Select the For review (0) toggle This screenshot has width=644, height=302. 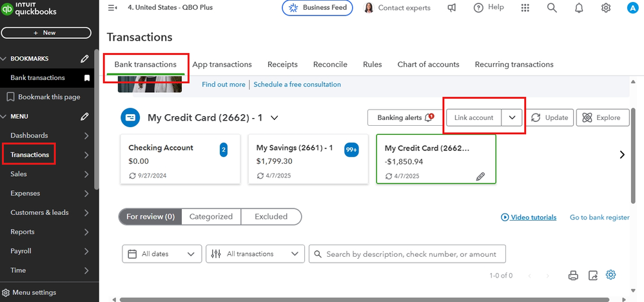point(150,217)
